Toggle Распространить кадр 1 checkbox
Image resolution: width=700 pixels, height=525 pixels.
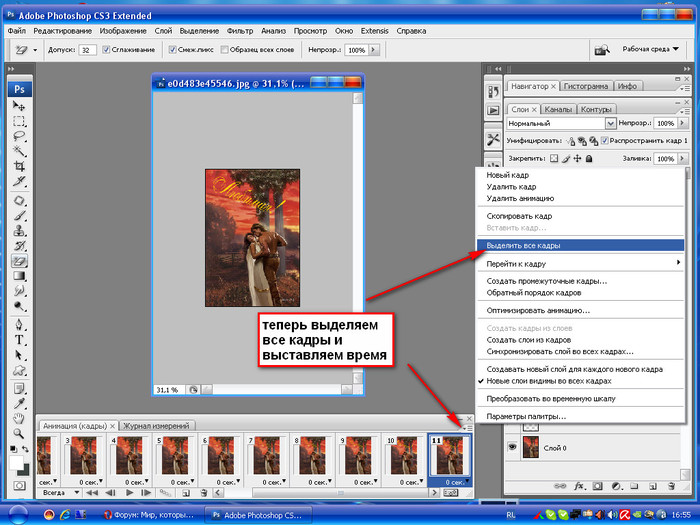tap(605, 141)
